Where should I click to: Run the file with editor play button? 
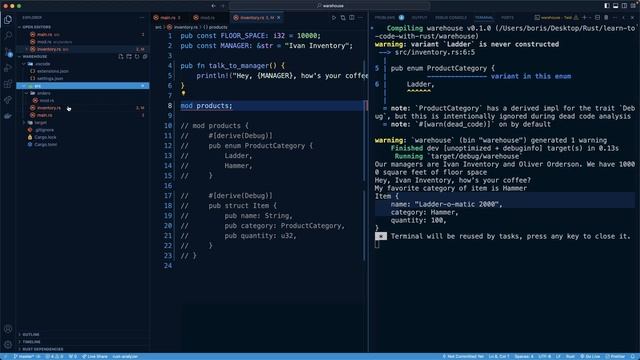[334, 18]
